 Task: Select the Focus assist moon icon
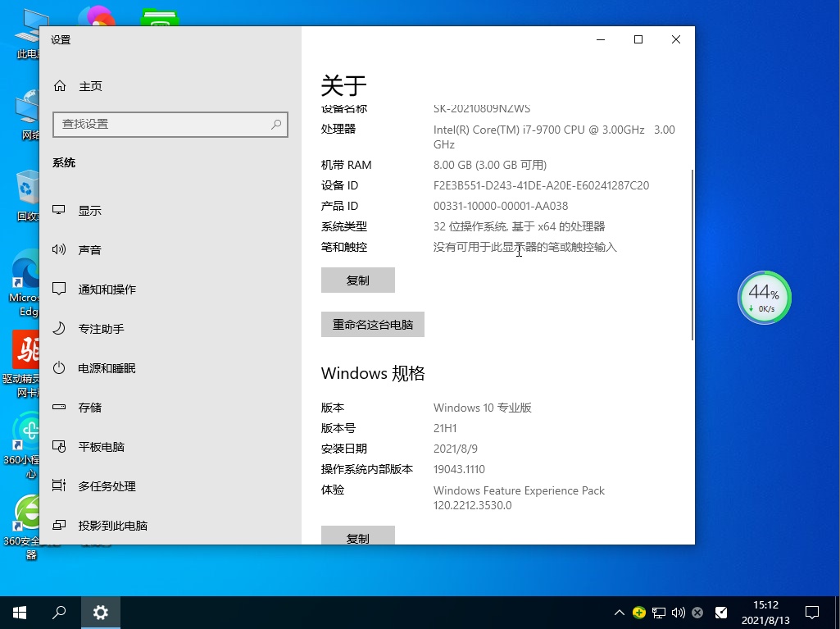pyautogui.click(x=59, y=329)
